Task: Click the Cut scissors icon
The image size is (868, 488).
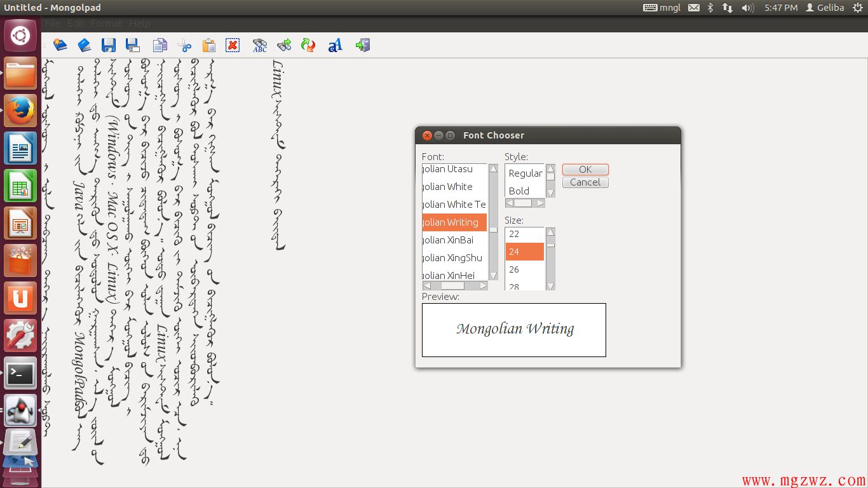Action: tap(184, 45)
